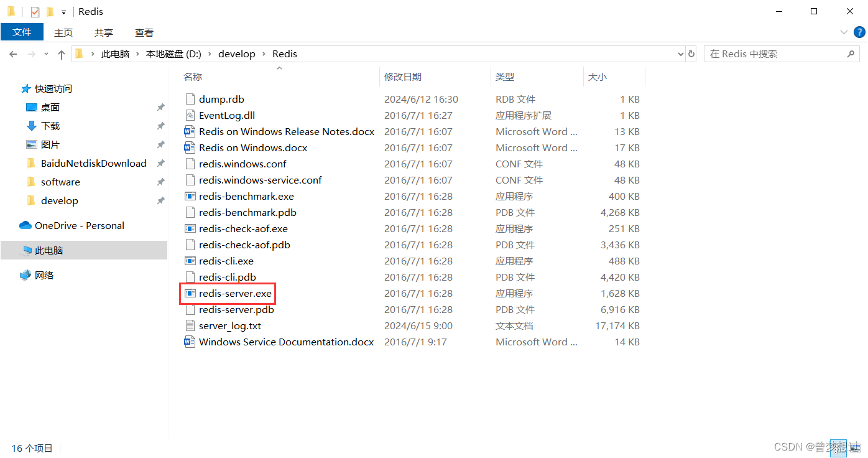Open the 共享 ribbon tab

(x=104, y=32)
